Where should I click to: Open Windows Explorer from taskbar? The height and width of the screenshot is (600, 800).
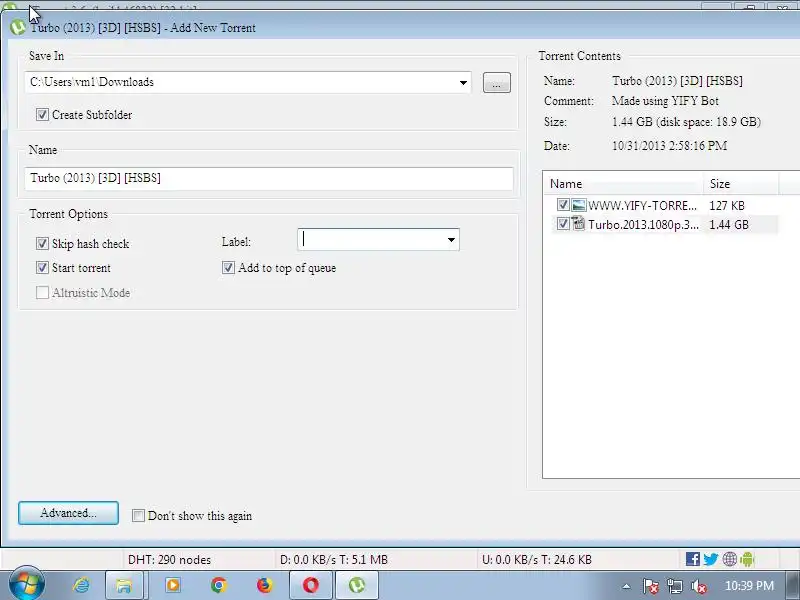(x=124, y=585)
